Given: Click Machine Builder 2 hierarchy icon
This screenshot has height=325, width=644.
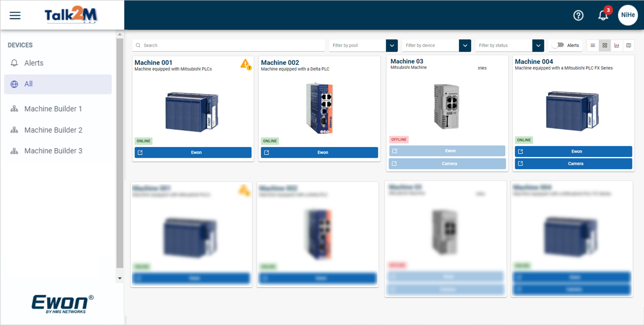Looking at the screenshot, I should (x=15, y=130).
